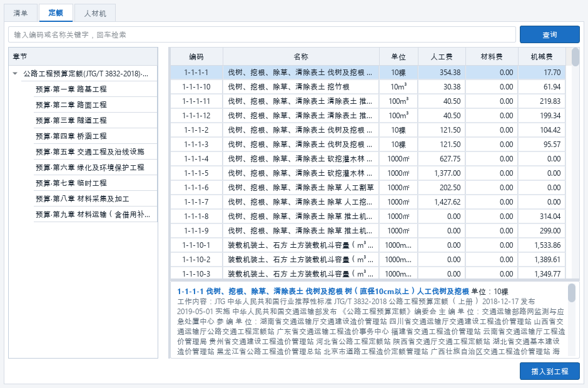This screenshot has width=588, height=388.
Task: Click the 名称 column header
Action: pyautogui.click(x=301, y=57)
